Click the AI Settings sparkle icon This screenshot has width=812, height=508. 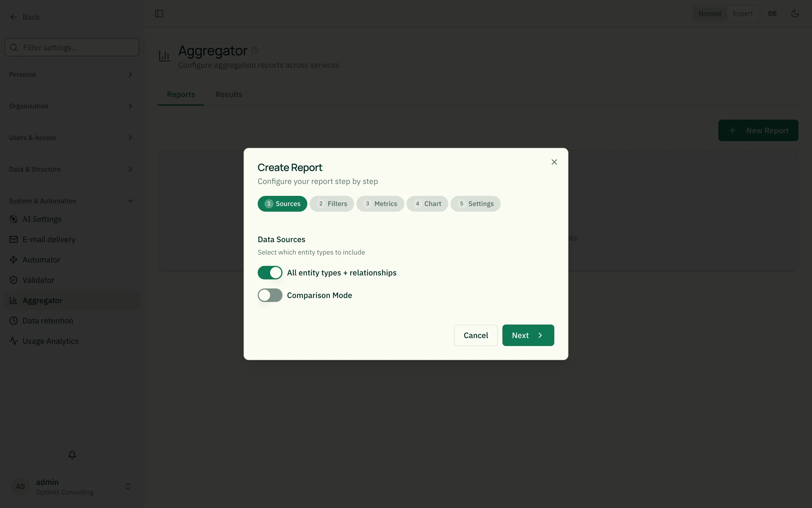[x=14, y=219]
